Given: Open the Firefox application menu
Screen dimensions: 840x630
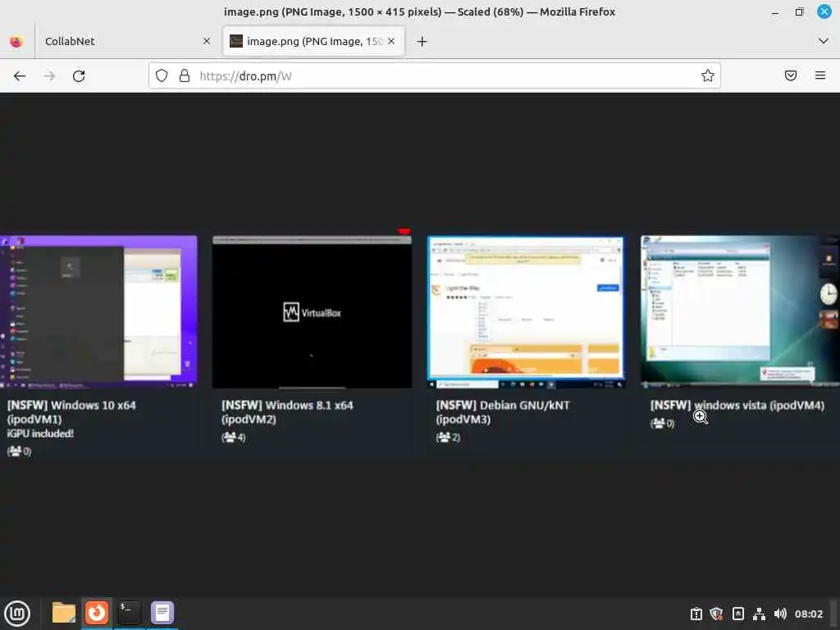Looking at the screenshot, I should [820, 75].
